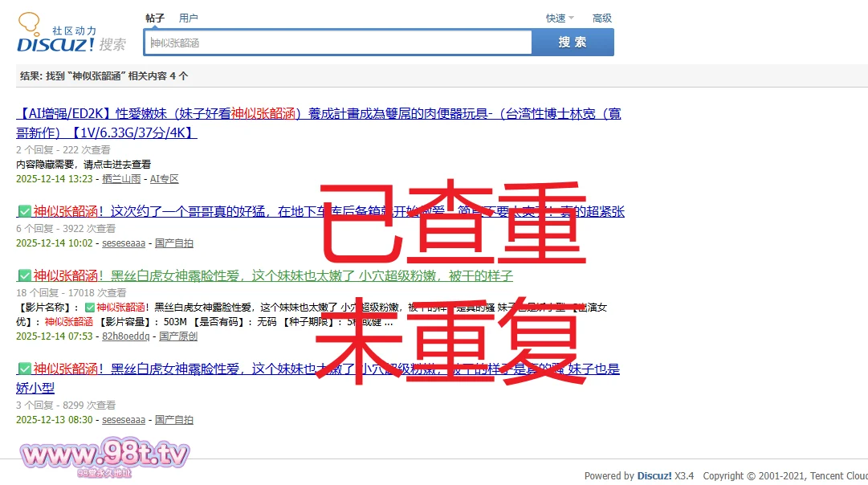868x485 pixels.
Task: Open 国产自拍 forum under the 3922-view post
Action: coord(174,243)
